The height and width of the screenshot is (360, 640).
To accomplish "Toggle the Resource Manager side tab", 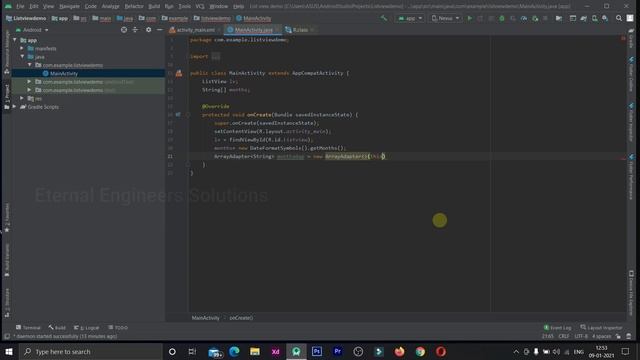I will (7, 52).
